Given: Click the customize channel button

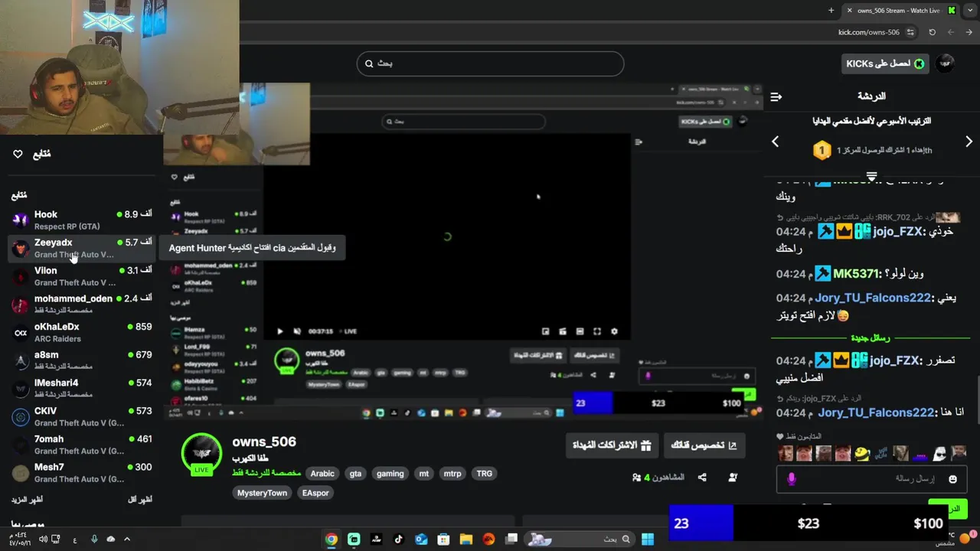Looking at the screenshot, I should pos(704,445).
